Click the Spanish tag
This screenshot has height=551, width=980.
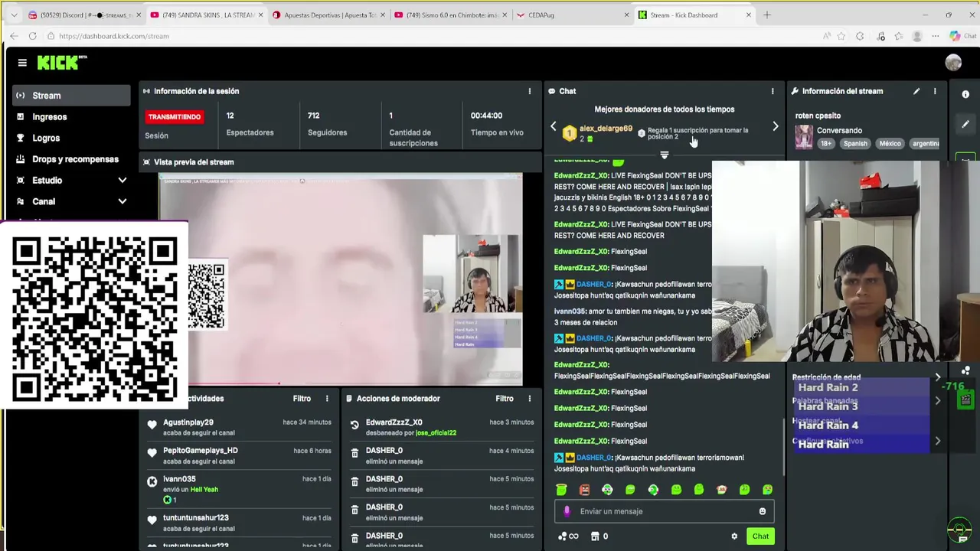click(x=855, y=144)
